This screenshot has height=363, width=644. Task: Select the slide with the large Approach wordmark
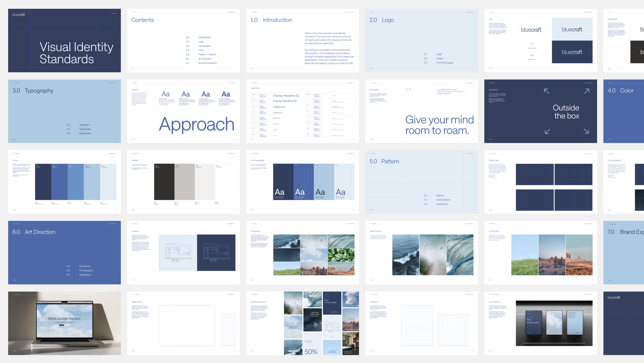(x=183, y=111)
